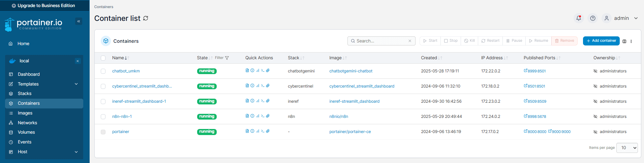Open the Items per page dropdown
Image resolution: width=644 pixels, height=163 pixels.
(x=627, y=148)
